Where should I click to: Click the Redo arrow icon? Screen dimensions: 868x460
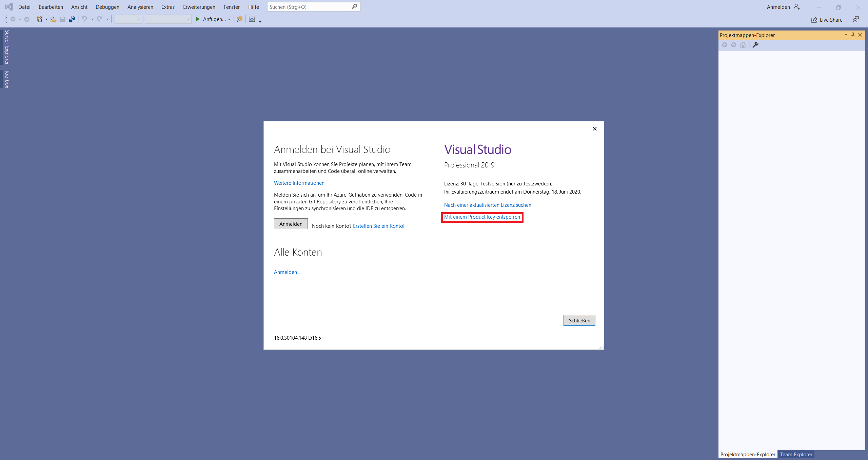pyautogui.click(x=100, y=19)
